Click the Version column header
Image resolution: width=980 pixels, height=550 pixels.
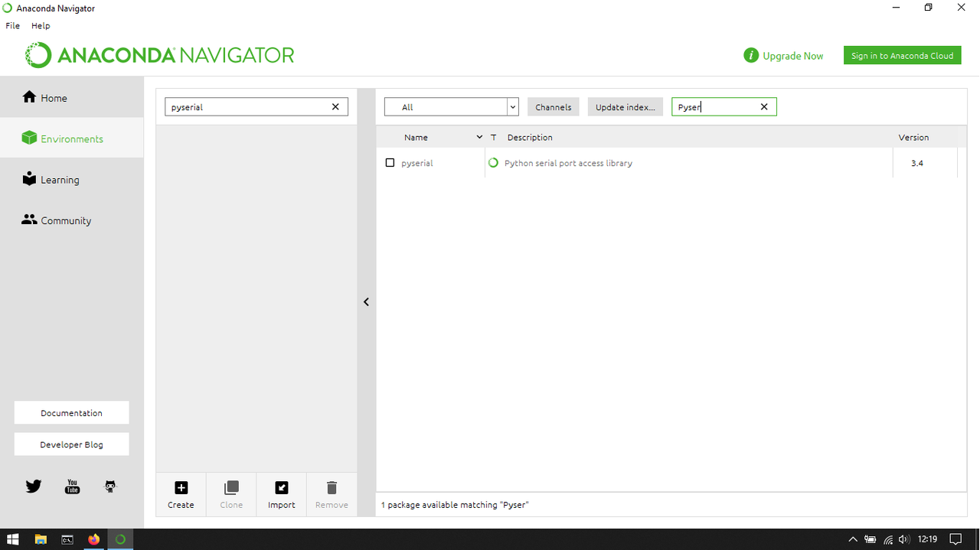coord(913,138)
